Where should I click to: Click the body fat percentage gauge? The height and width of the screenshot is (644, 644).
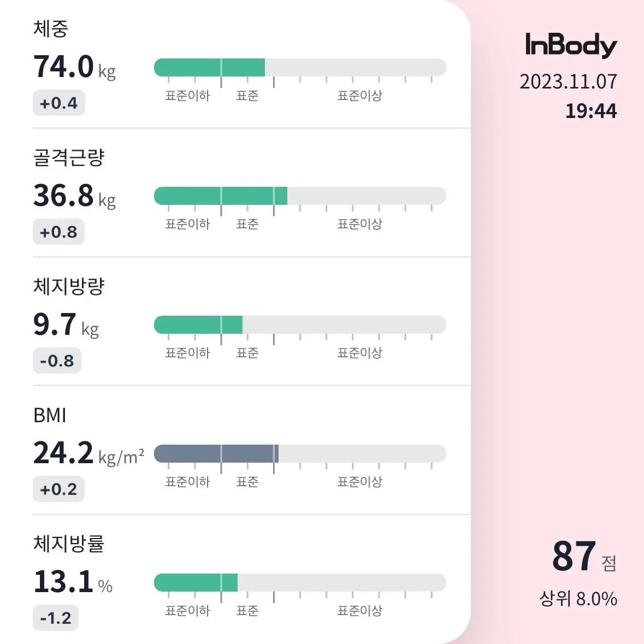click(x=300, y=582)
